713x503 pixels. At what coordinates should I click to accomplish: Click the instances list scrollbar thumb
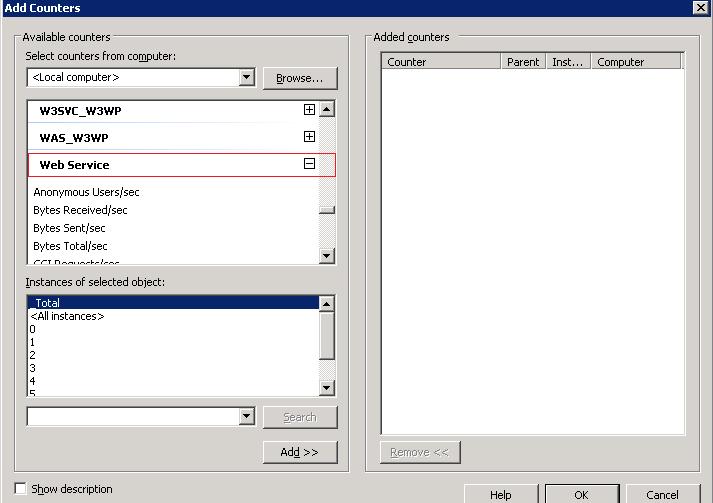point(326,336)
